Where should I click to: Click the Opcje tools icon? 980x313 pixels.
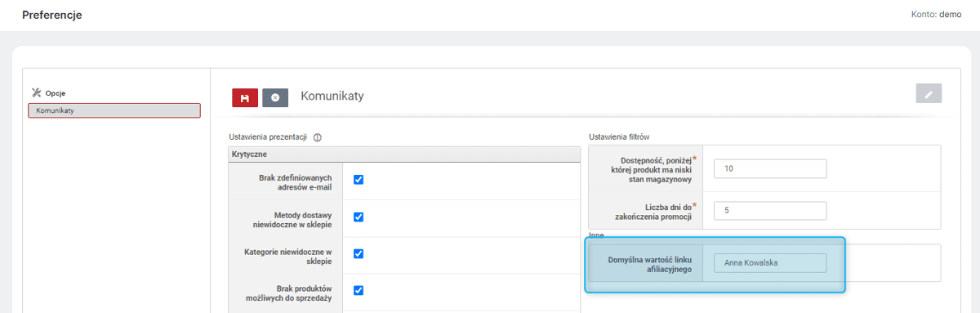[36, 93]
